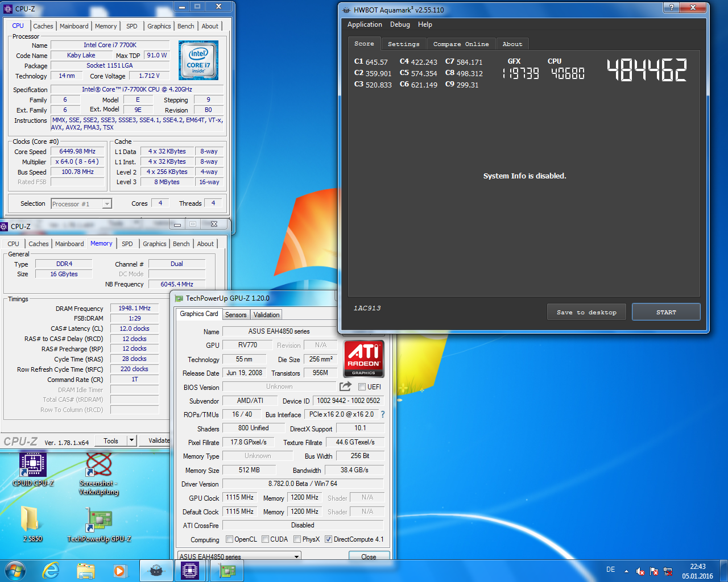Click the Intel Core i7 7700K name field
Image resolution: width=728 pixels, height=582 pixels.
pos(110,45)
